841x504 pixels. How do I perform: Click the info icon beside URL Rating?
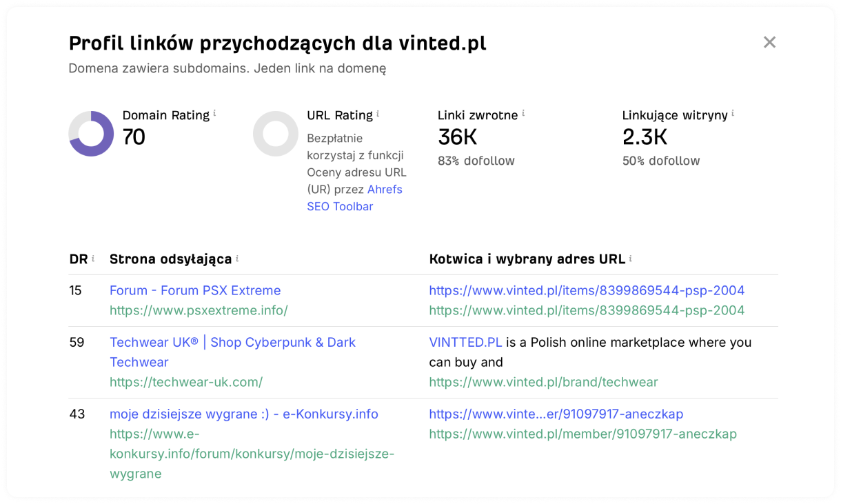(x=378, y=113)
